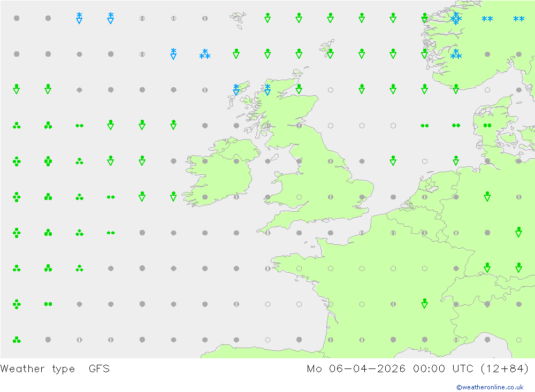Click the green shower symbol beside the Shetland Islands

click(330, 54)
